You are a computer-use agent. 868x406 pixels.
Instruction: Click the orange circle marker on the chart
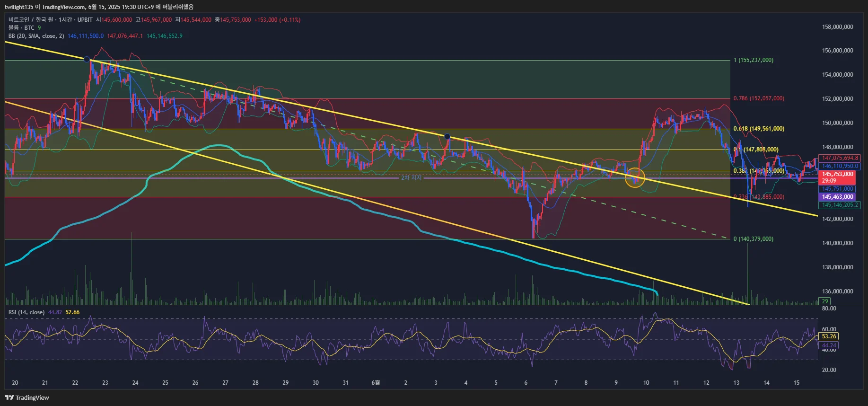(635, 178)
